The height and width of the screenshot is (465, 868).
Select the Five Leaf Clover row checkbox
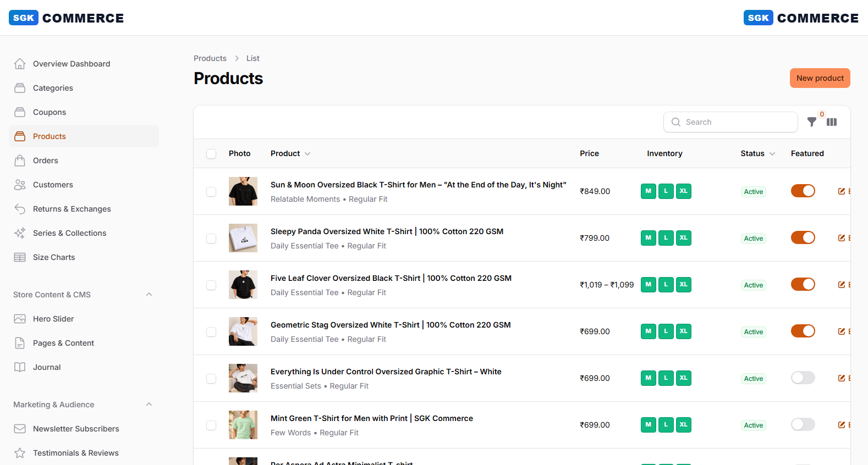coord(211,285)
